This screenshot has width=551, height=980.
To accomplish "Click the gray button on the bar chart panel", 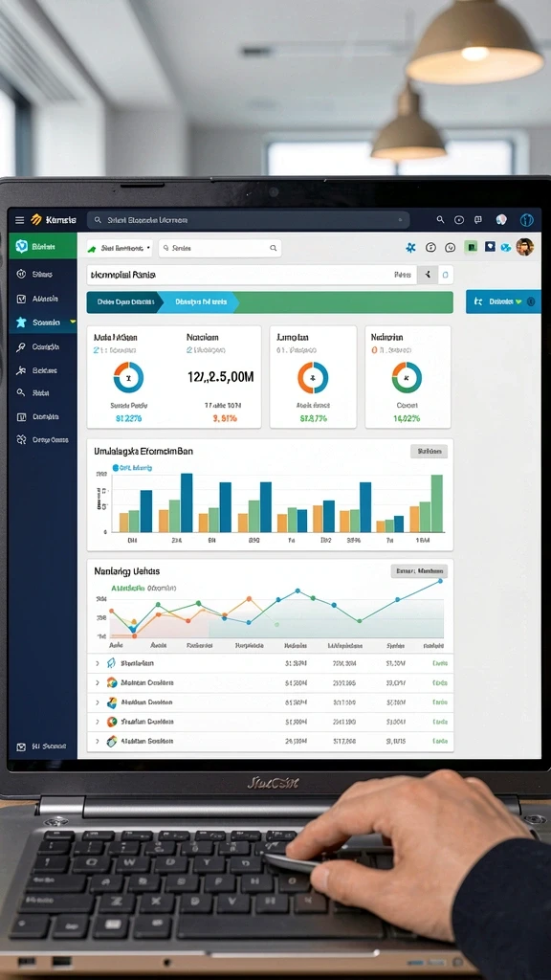I will click(x=429, y=452).
